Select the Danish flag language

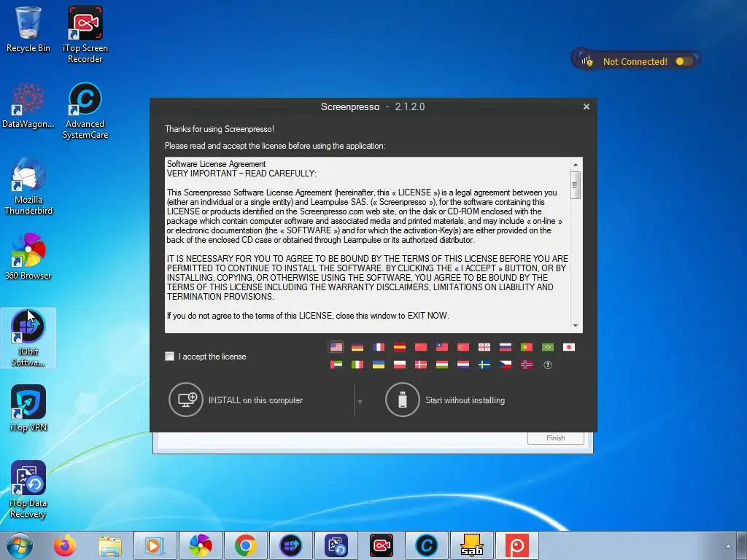421,365
